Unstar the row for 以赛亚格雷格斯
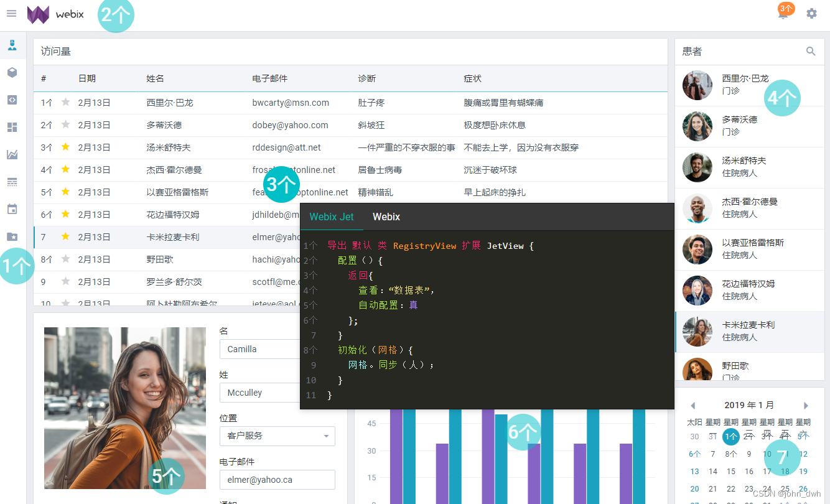830x504 pixels. pyautogui.click(x=65, y=192)
